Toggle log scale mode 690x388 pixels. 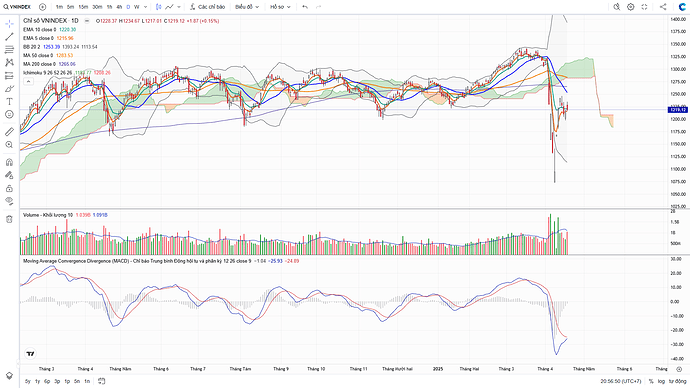[x=661, y=381]
